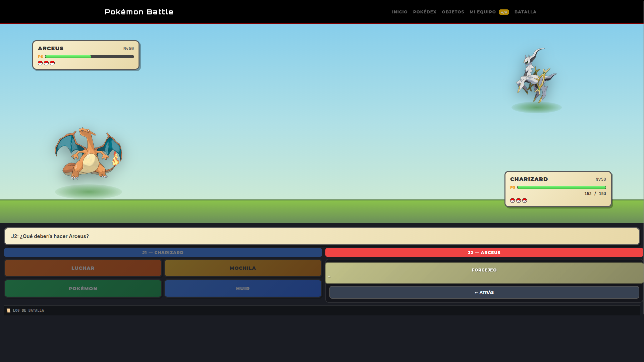Go to the Objetos page
Image resolution: width=644 pixels, height=362 pixels.
click(453, 12)
